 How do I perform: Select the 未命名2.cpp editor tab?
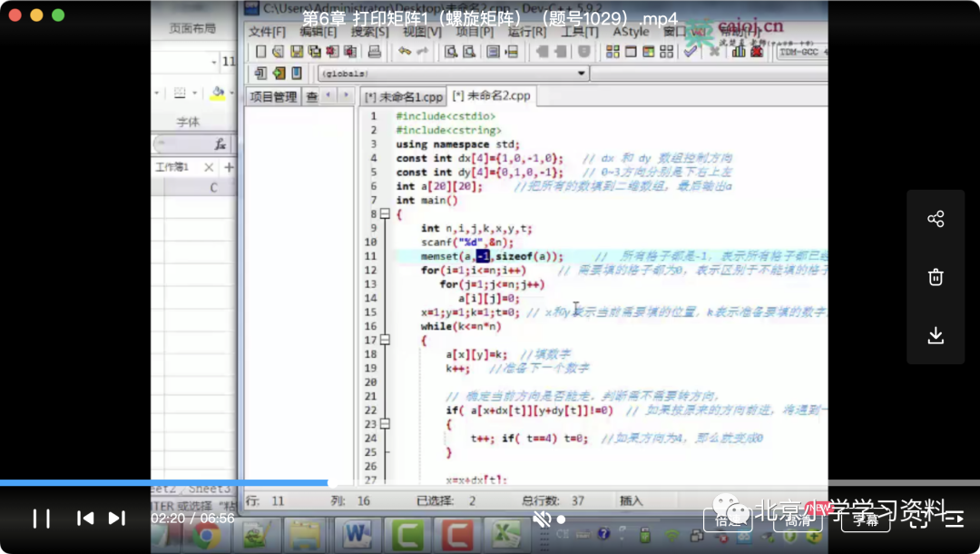pos(491,95)
